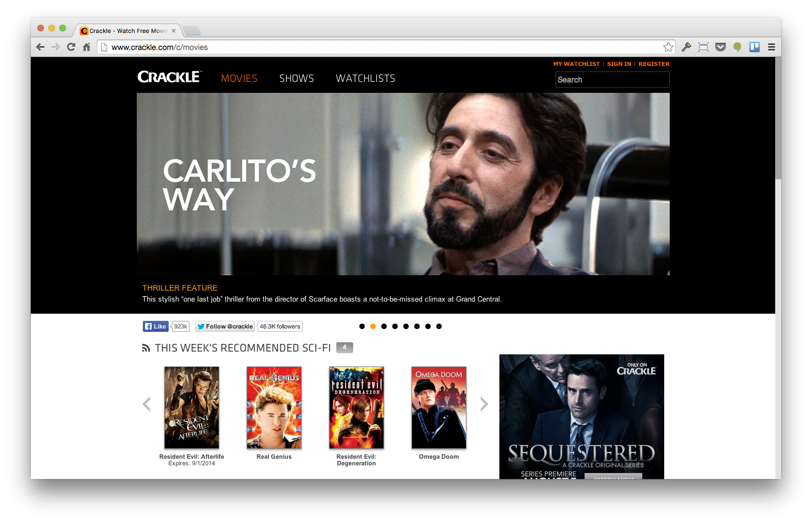Open Omega Doom movie poster
812x523 pixels.
[439, 408]
